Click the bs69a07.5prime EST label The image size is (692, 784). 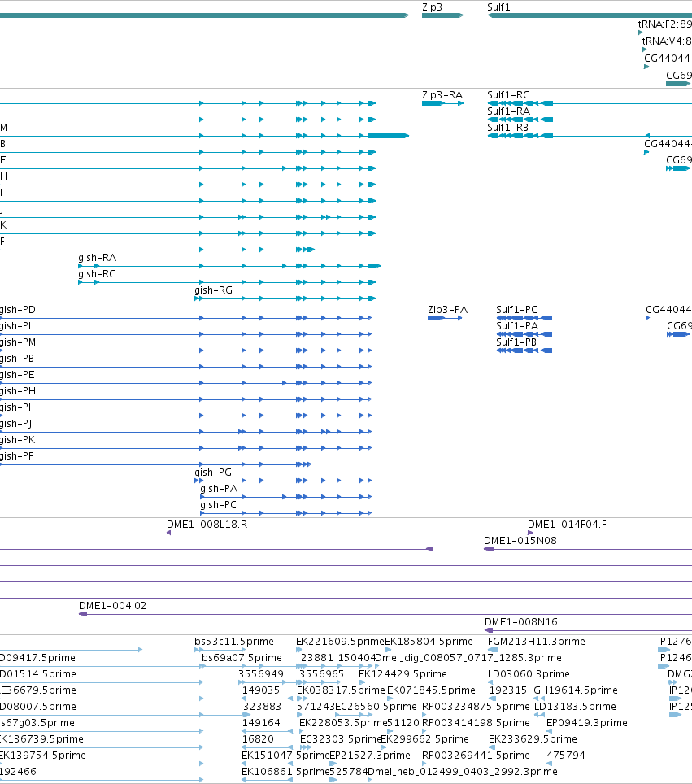242,657
